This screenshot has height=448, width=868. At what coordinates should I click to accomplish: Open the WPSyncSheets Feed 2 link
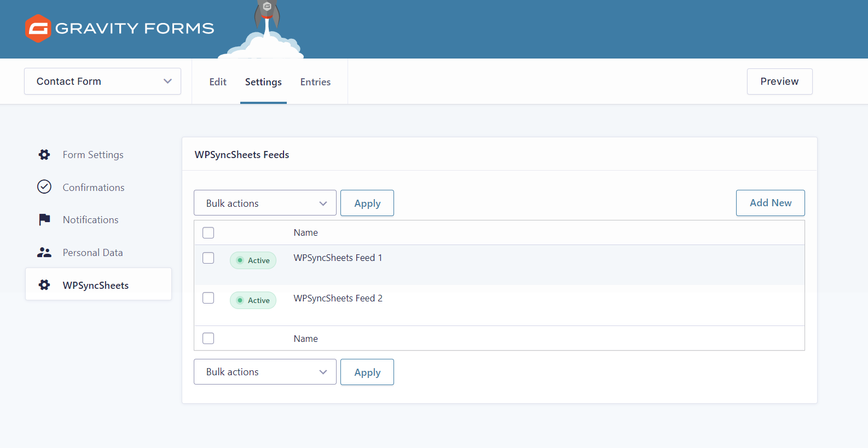(338, 298)
